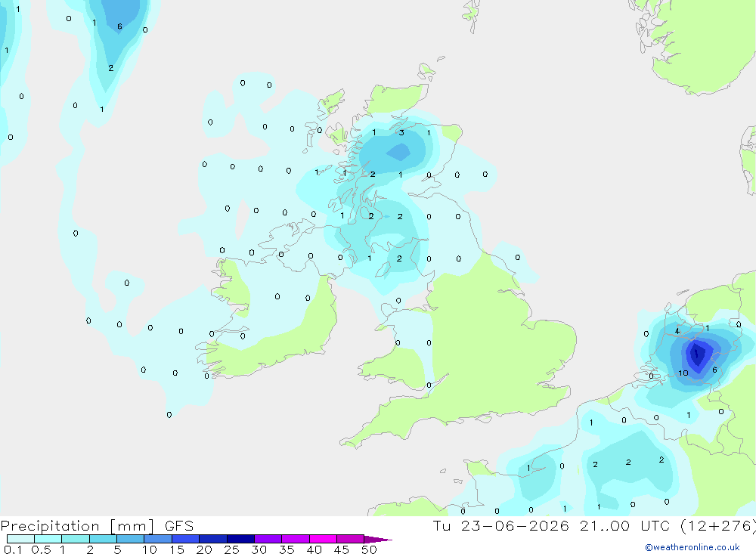Click the '4' precipitation value over the Netherlands
Screen dimensions: 756x554
(x=677, y=331)
